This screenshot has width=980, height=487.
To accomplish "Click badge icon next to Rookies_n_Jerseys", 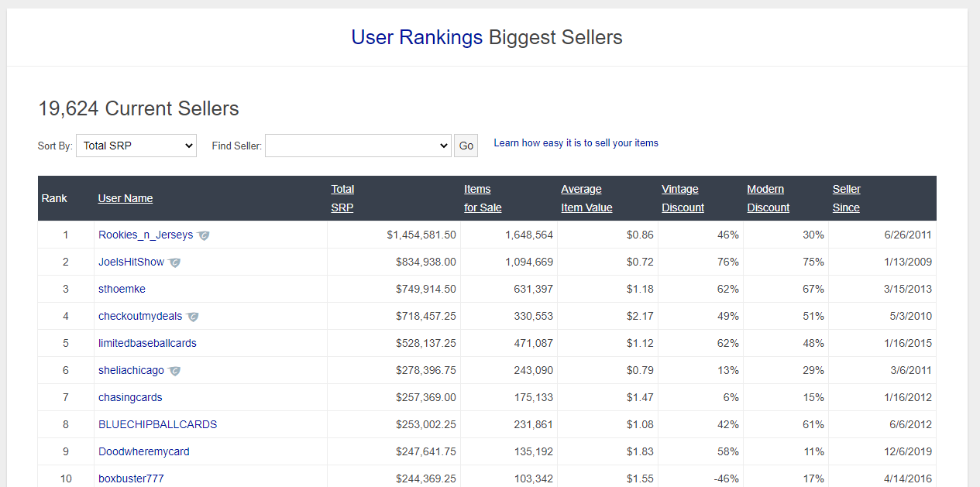I will coord(203,235).
